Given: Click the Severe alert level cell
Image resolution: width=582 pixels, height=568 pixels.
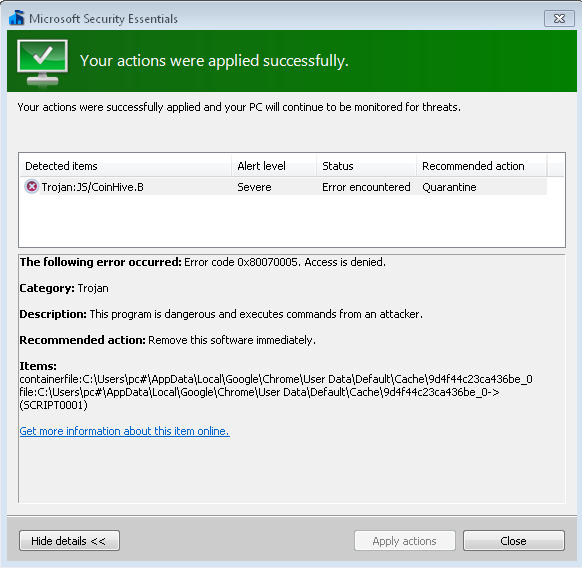Looking at the screenshot, I should (254, 187).
